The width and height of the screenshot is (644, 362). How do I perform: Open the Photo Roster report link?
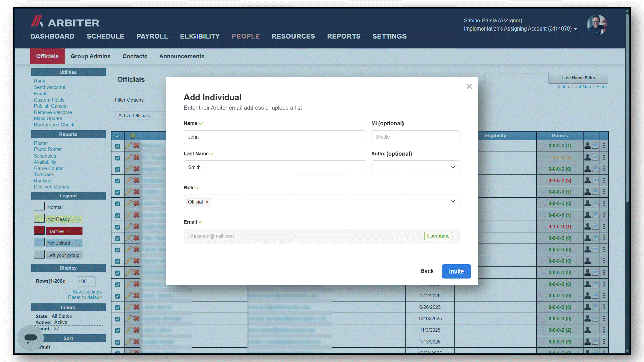point(48,149)
